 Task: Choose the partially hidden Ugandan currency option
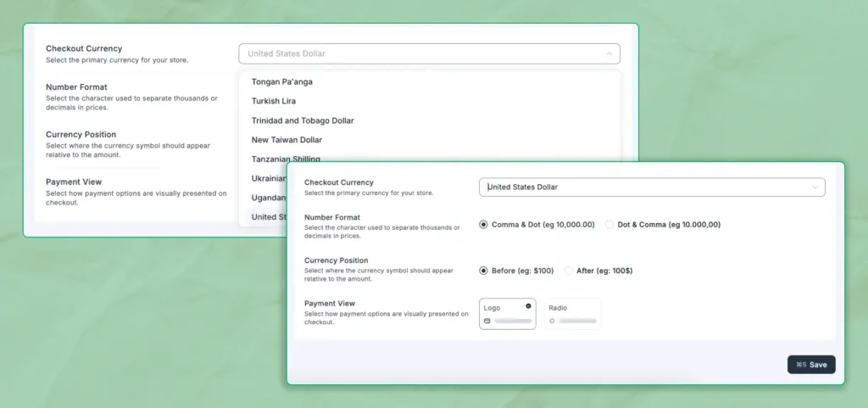pyautogui.click(x=268, y=197)
